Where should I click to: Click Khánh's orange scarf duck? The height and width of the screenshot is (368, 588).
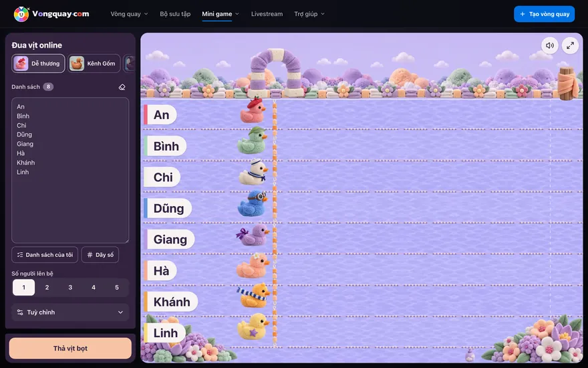coord(253,296)
